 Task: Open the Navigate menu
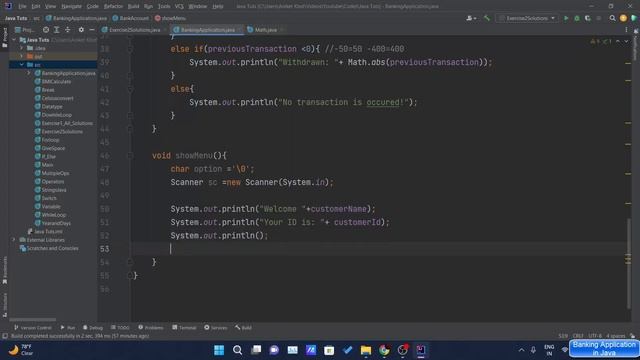(x=71, y=7)
